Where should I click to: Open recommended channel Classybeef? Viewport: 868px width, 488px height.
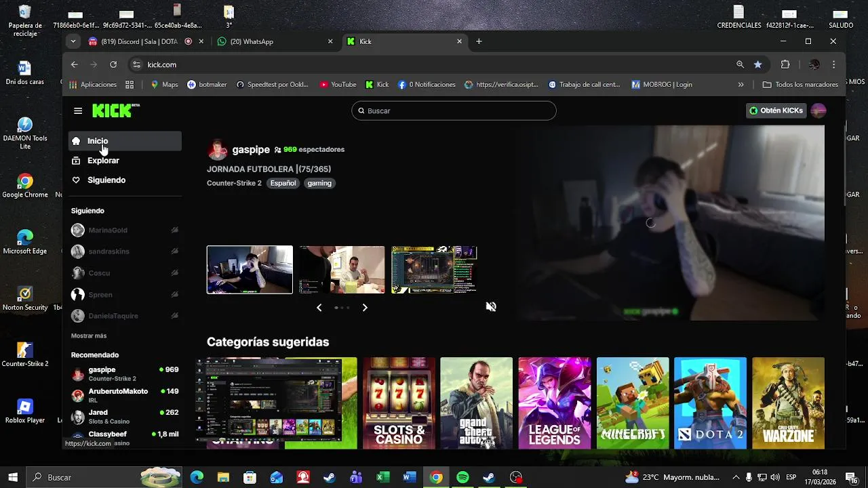(125, 437)
